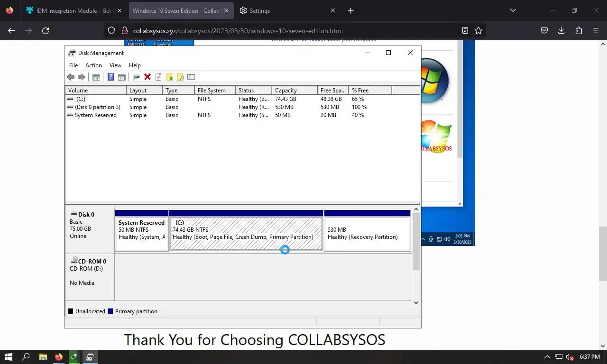Open Firefox downloads panel
The width and height of the screenshot is (607, 364).
pos(561,31)
